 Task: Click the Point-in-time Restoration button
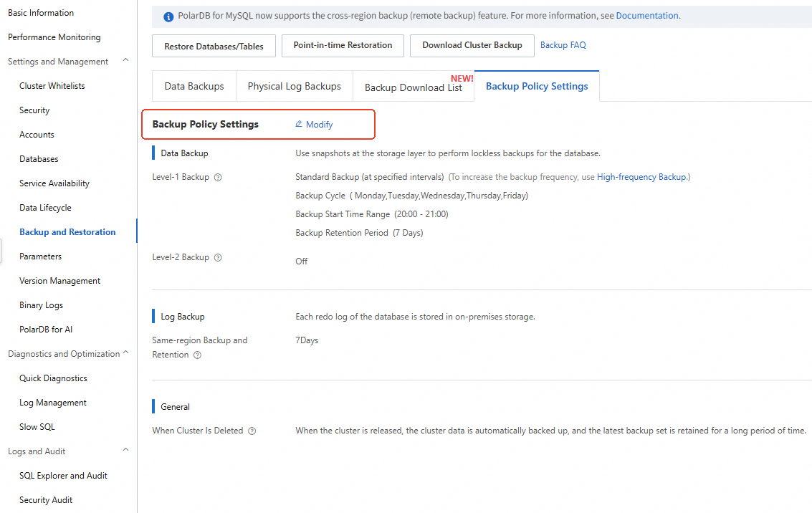click(x=343, y=46)
